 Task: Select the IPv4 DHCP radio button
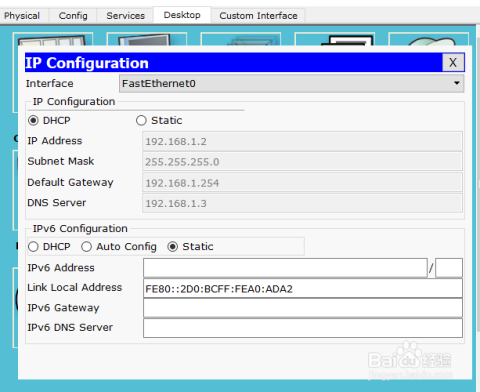(33, 120)
